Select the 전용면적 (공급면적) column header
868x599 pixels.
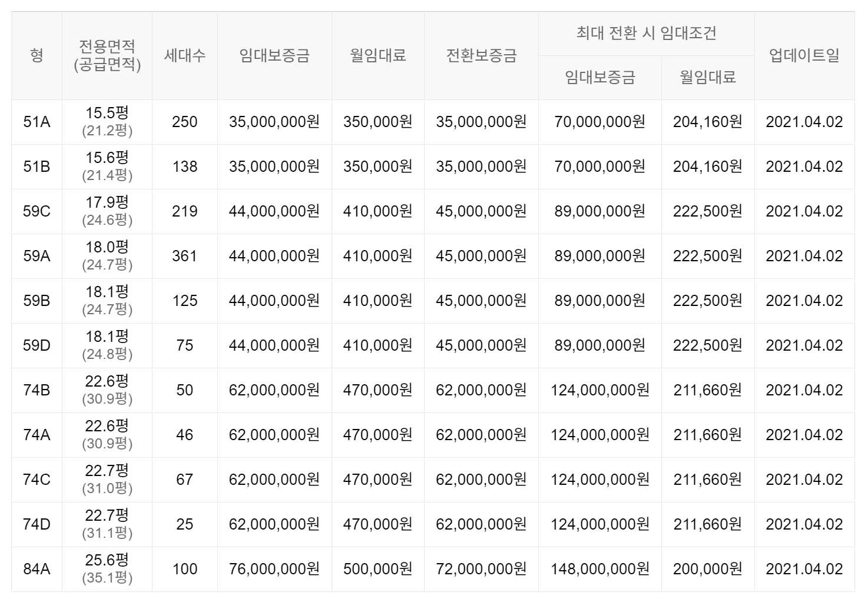point(107,55)
